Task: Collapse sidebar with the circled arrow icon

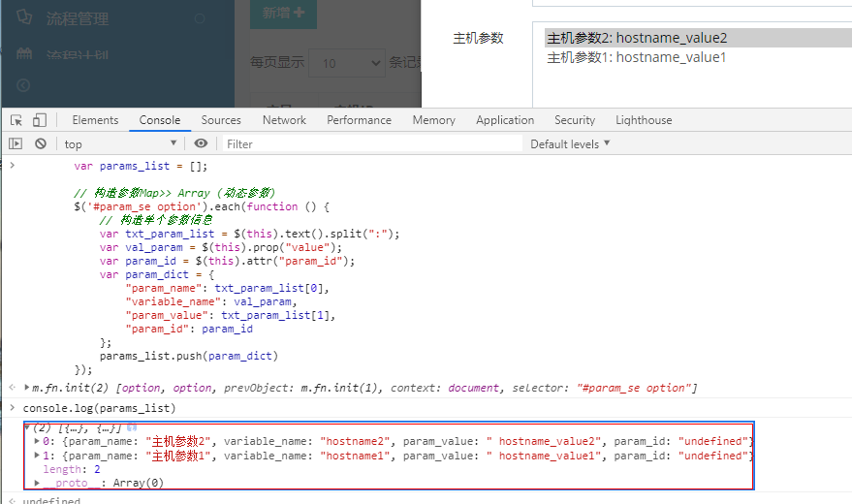Action: click(x=23, y=85)
